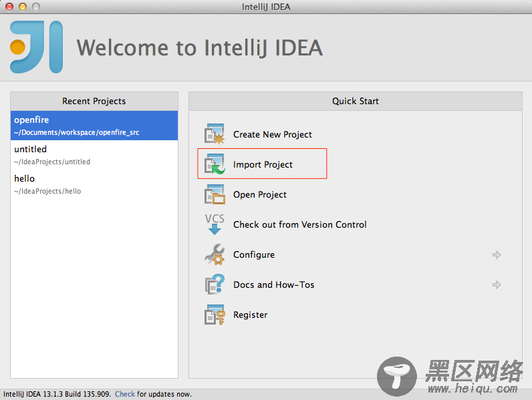Click IntelliJ IDEA 13.1.3 Build text
This screenshot has height=400, width=532.
[x=57, y=394]
